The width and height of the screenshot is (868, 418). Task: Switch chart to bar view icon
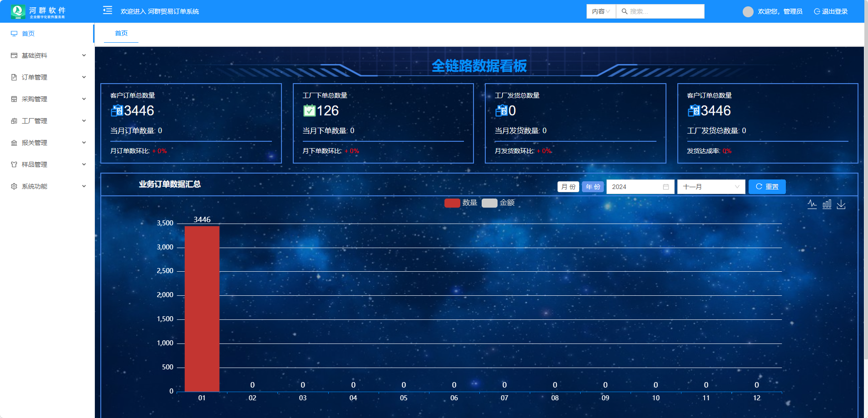827,204
